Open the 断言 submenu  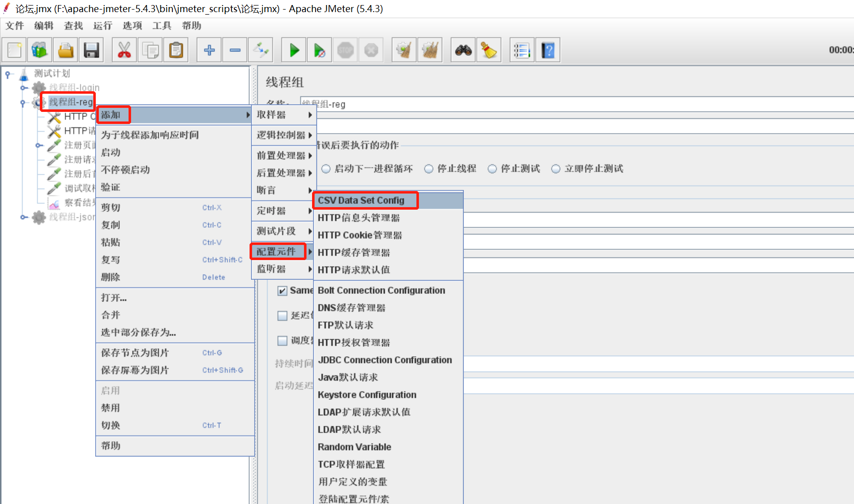[x=283, y=191]
